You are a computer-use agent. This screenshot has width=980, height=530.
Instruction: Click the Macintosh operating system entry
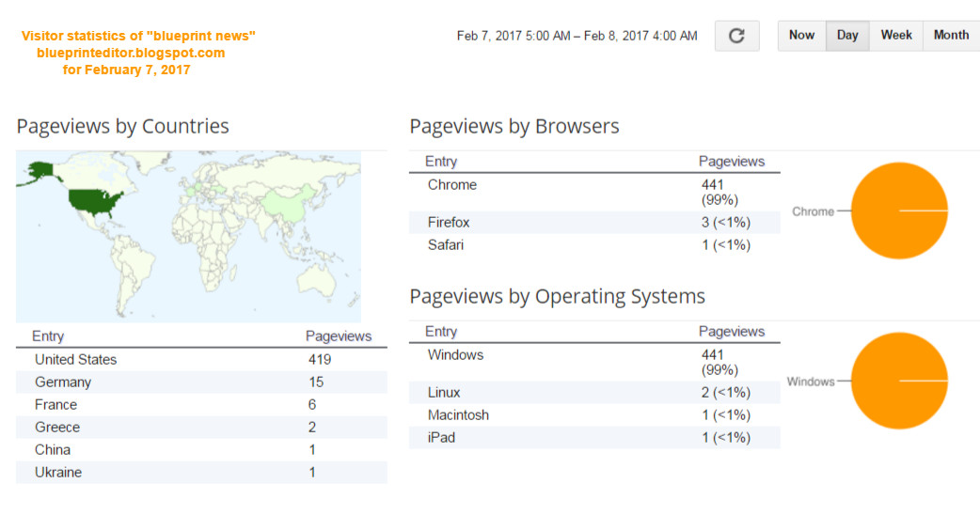point(458,414)
